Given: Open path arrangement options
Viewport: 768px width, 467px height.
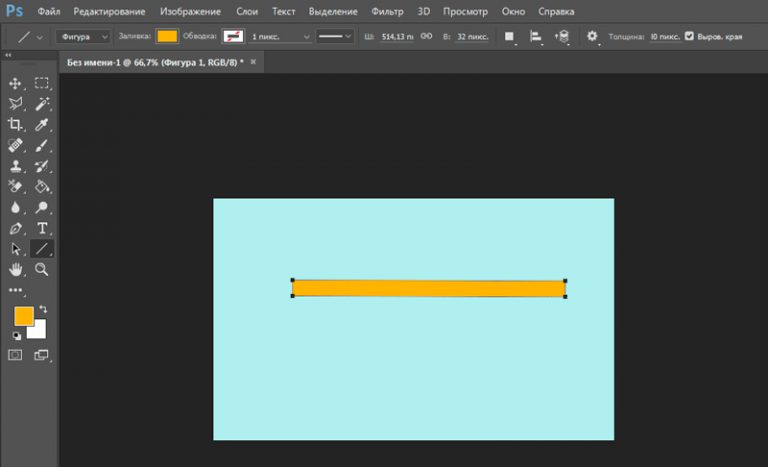Looking at the screenshot, I should coord(562,37).
